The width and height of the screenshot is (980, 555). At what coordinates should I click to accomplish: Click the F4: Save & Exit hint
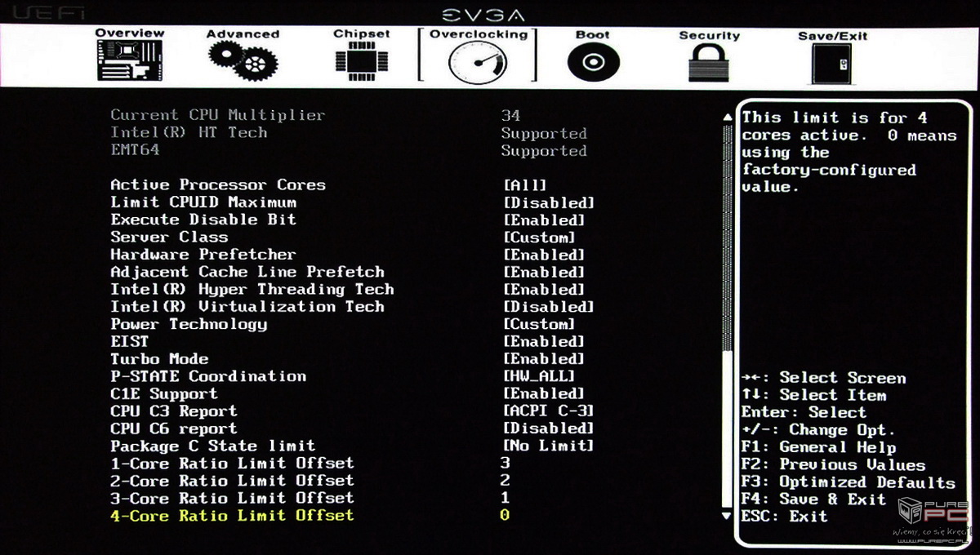point(813,499)
